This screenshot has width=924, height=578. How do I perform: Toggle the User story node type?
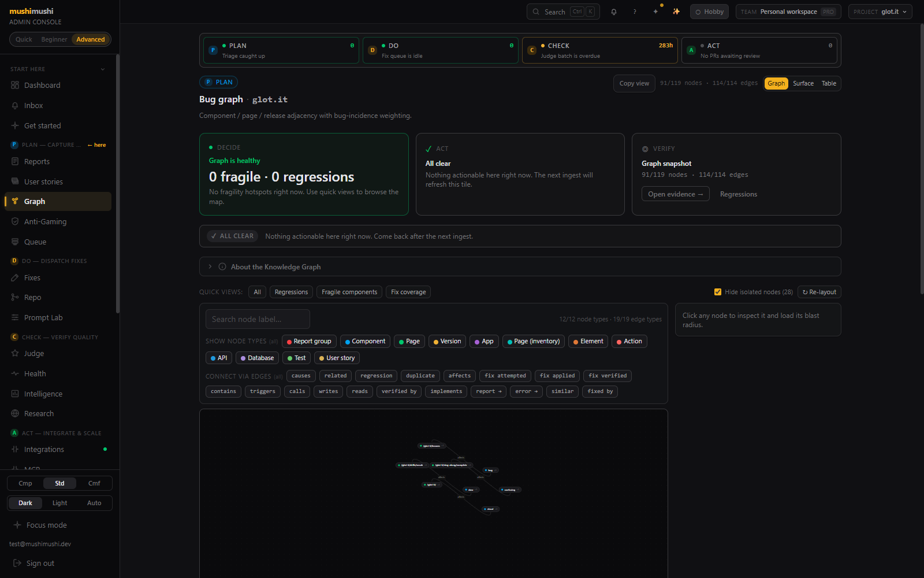337,358
